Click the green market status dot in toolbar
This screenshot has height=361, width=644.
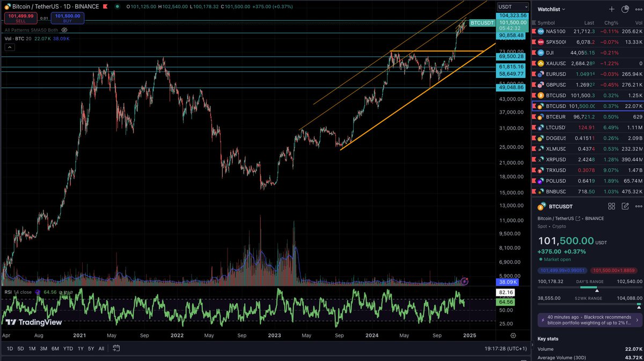(x=118, y=7)
